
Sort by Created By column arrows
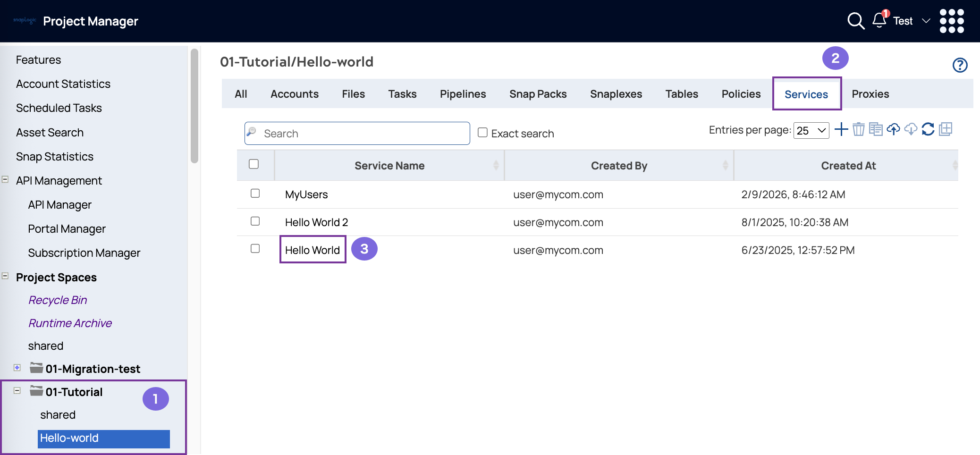(725, 165)
